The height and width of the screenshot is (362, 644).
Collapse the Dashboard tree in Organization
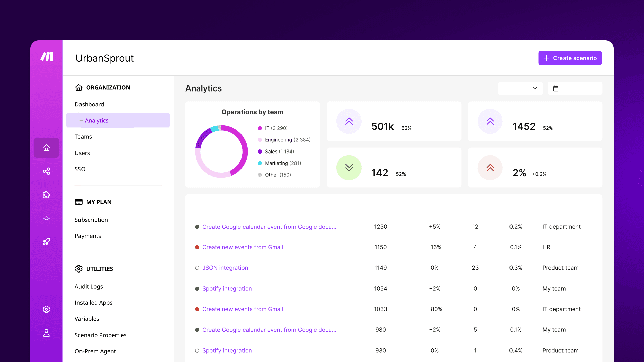tap(89, 104)
